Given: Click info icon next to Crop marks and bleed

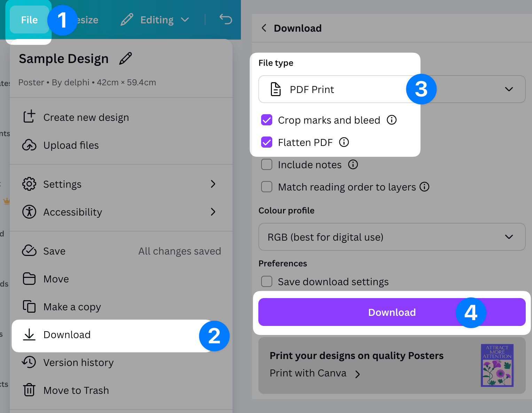Looking at the screenshot, I should click(x=392, y=120).
